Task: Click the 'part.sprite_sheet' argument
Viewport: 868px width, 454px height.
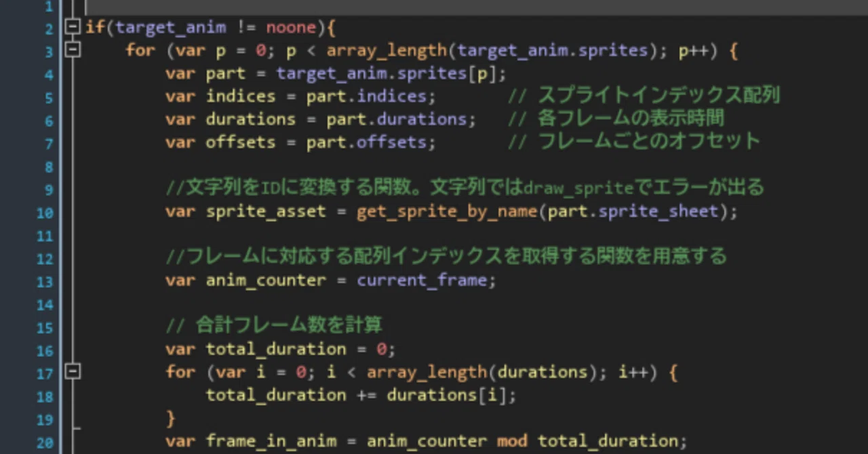Action: coord(633,211)
